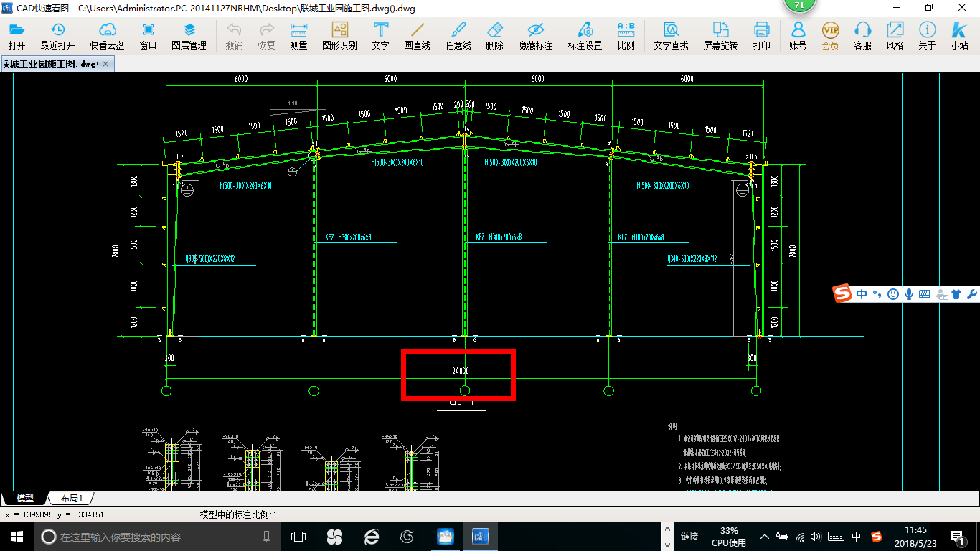Open the 最近打开 recent files list

pos(57,35)
